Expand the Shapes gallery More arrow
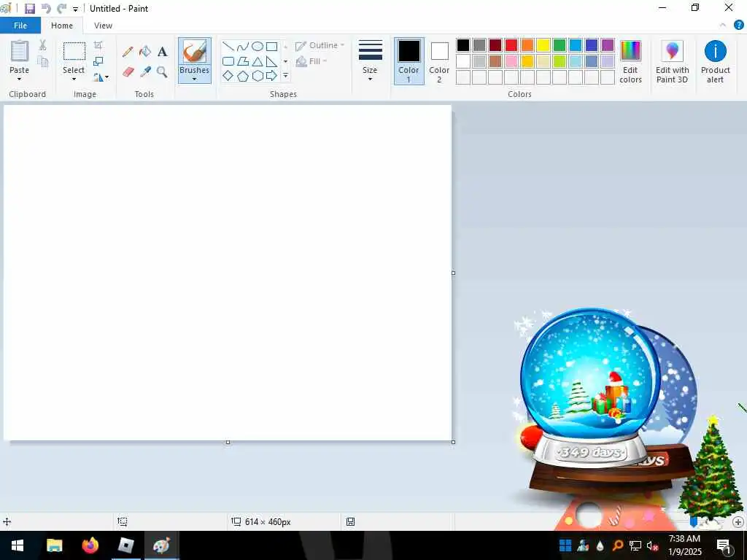Screen dimensions: 747x560 [x=285, y=76]
